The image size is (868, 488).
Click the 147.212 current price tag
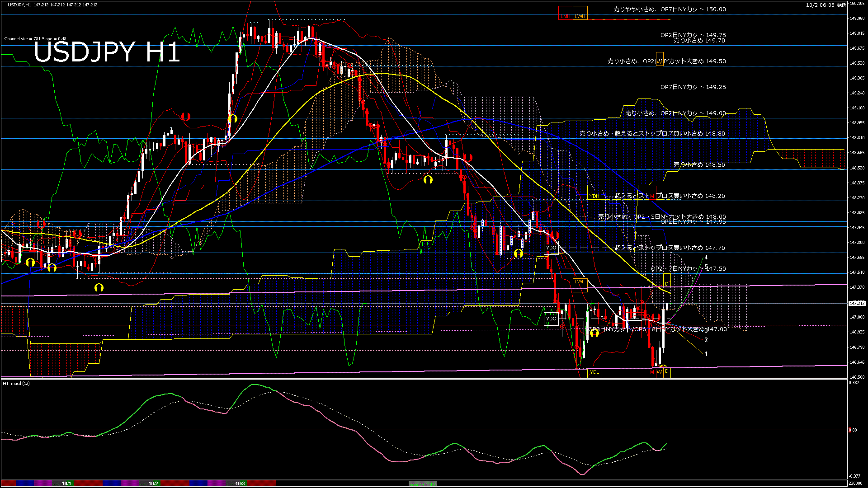[x=857, y=303]
